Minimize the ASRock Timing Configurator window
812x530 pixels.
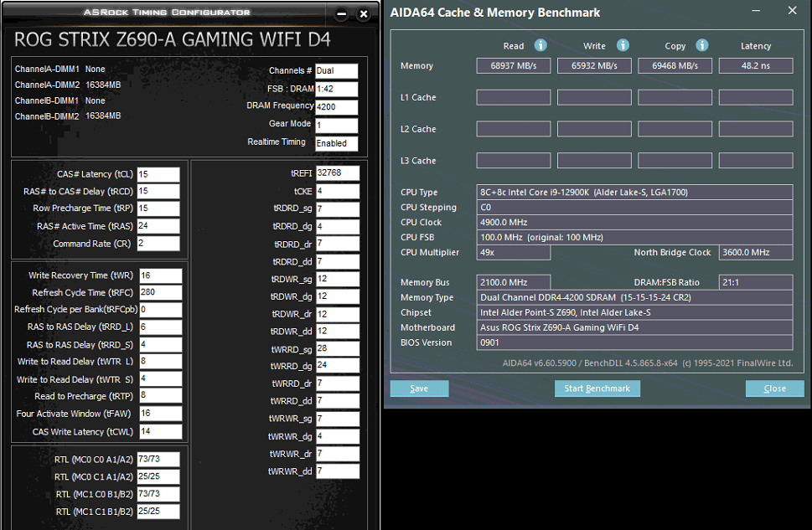[x=341, y=14]
